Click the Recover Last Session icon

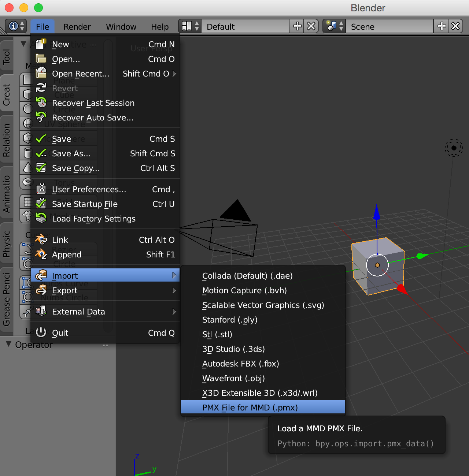click(41, 103)
